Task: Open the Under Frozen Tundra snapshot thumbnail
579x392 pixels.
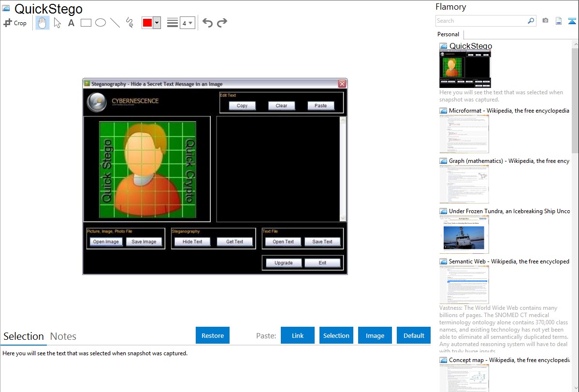Action: 464,234
